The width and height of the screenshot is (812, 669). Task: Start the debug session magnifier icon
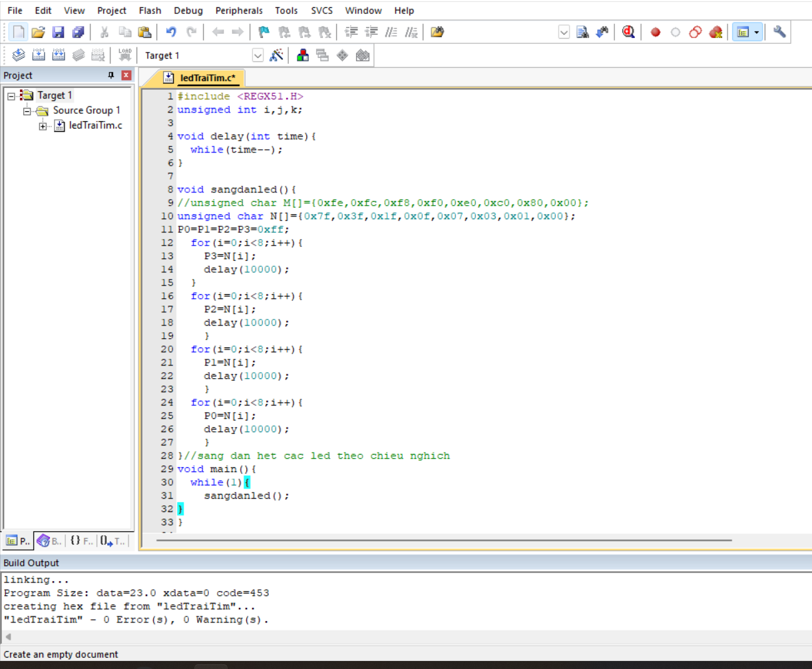point(628,32)
